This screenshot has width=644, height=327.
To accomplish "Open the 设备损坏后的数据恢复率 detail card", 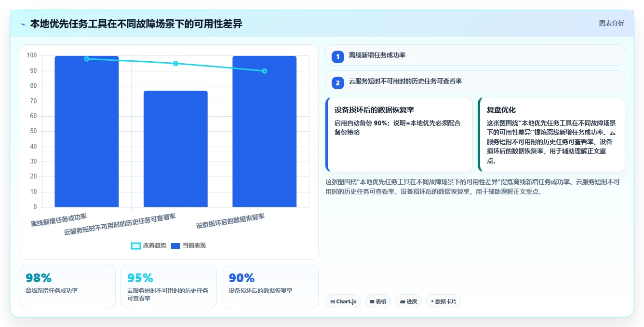I will click(x=399, y=135).
